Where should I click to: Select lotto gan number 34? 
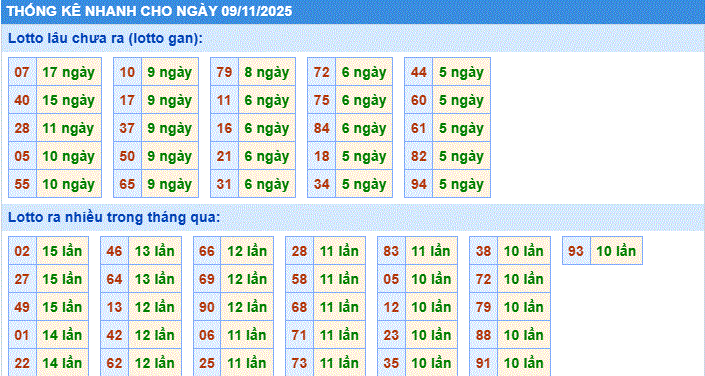[321, 184]
